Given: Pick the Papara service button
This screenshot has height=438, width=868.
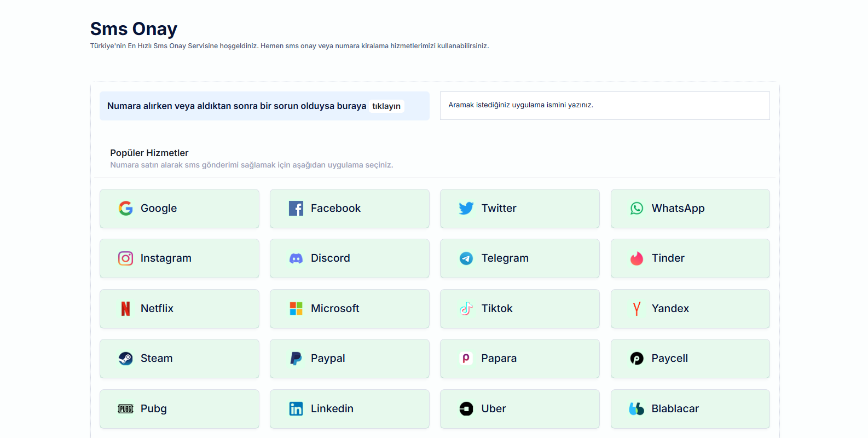Looking at the screenshot, I should [x=519, y=359].
